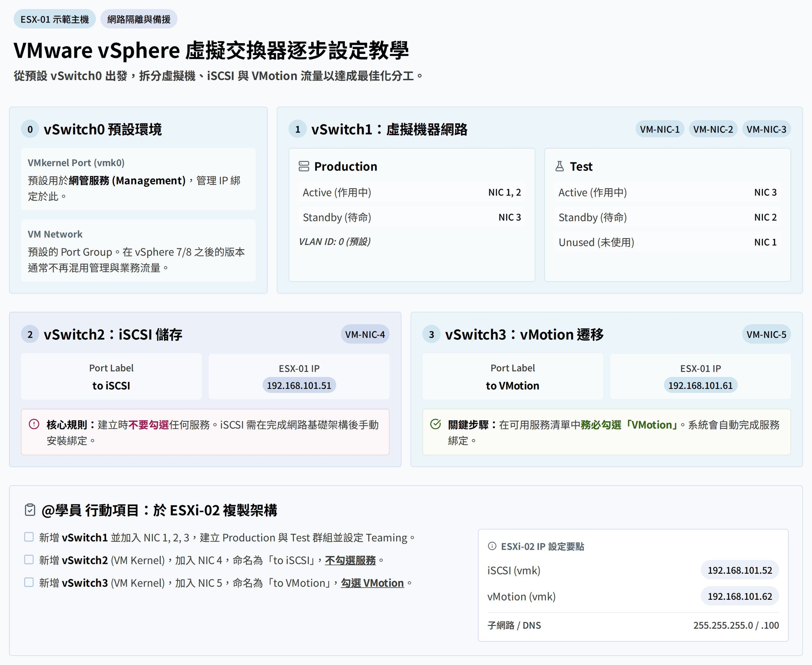Click the VM-NIC-4 badge on vSwitch2
The width and height of the screenshot is (812, 665).
pos(365,334)
